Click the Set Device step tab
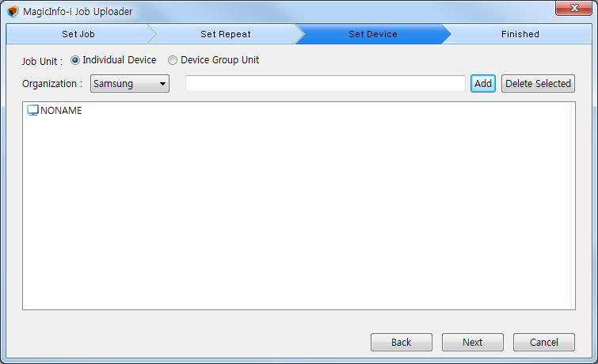The image size is (598, 364). click(372, 34)
